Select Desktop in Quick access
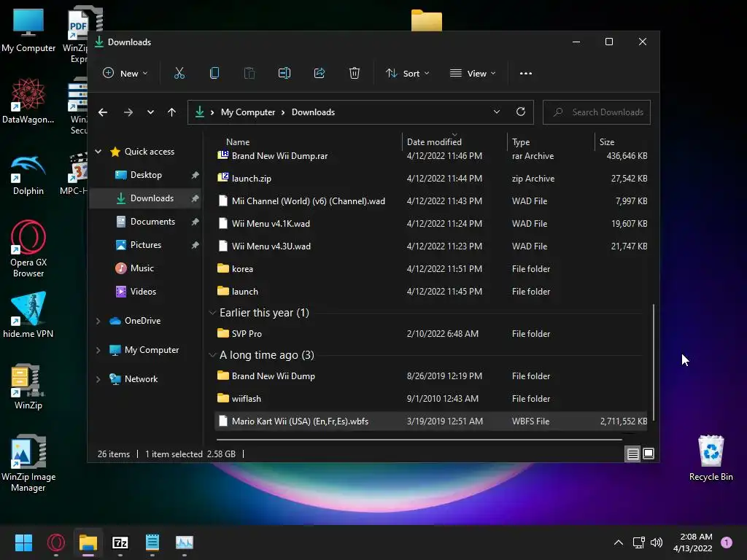 click(145, 175)
